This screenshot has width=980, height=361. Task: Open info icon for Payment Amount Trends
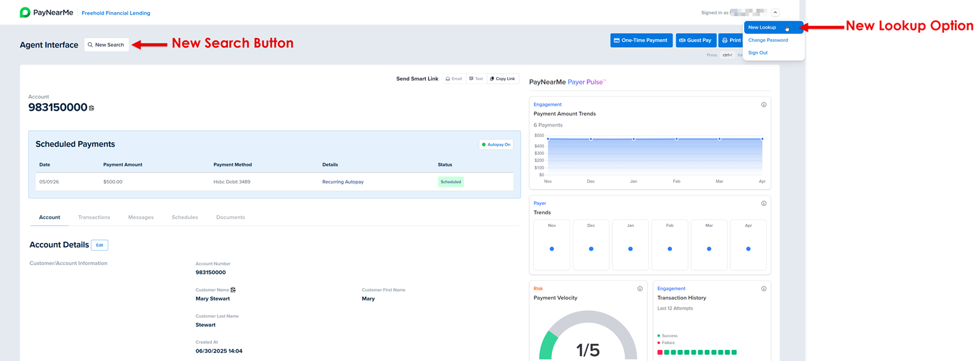764,105
